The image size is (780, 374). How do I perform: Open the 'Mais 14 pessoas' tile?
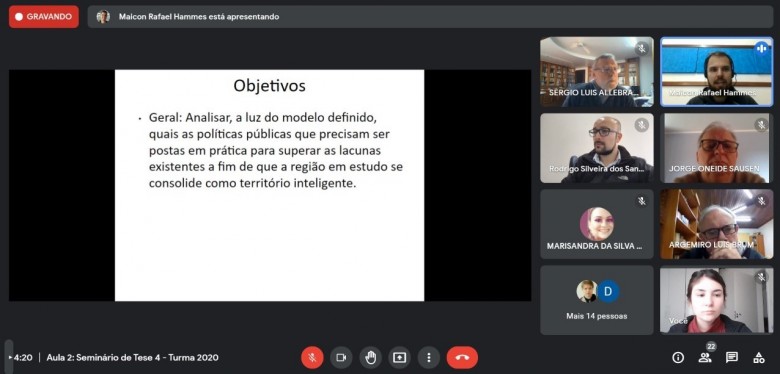(597, 300)
